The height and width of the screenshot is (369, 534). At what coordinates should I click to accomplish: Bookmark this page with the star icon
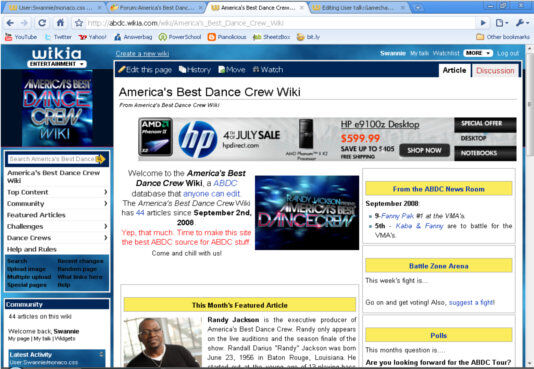pos(79,23)
